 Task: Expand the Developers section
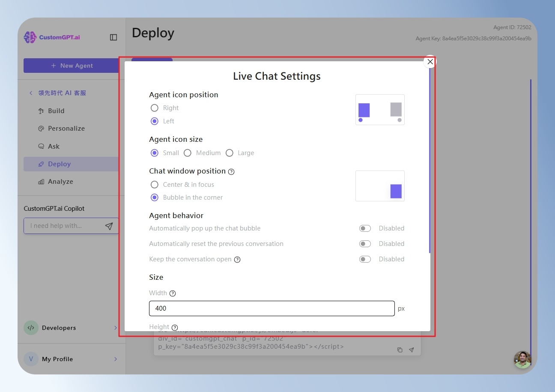coord(71,328)
